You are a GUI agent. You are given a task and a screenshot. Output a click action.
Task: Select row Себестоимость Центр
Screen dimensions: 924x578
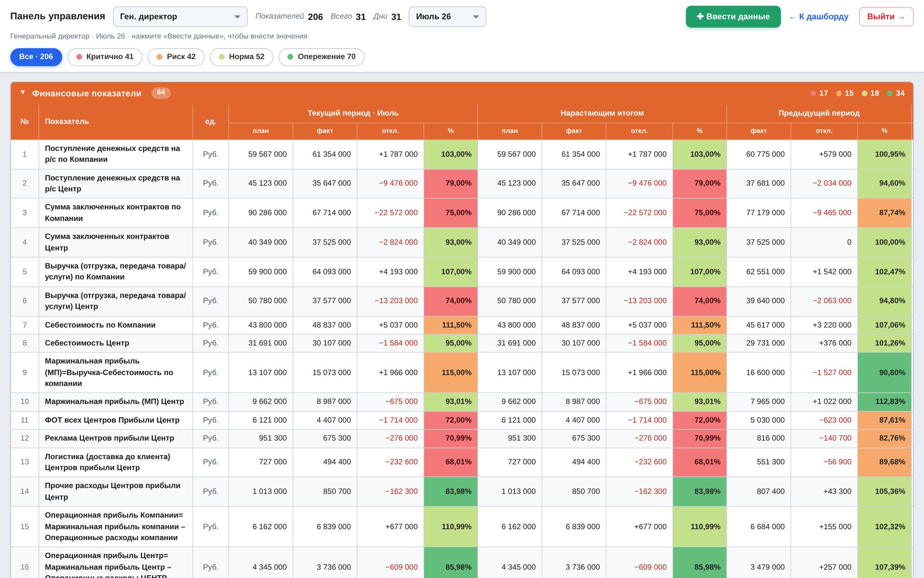click(462, 343)
